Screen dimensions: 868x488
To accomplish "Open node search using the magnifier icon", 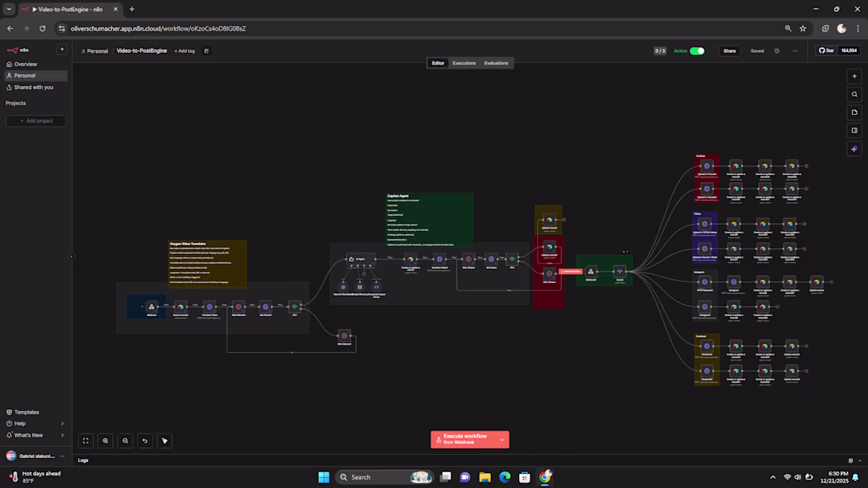I will pyautogui.click(x=854, y=94).
